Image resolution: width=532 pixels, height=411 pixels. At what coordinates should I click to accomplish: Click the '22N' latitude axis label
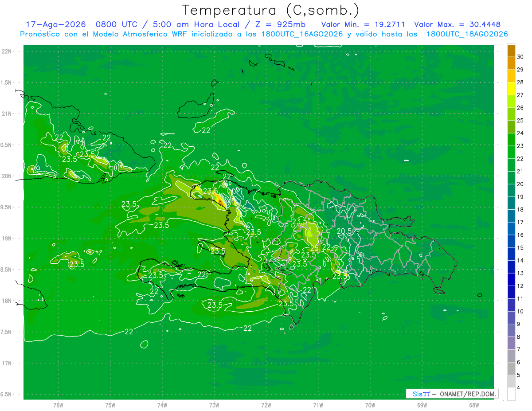pos(6,51)
